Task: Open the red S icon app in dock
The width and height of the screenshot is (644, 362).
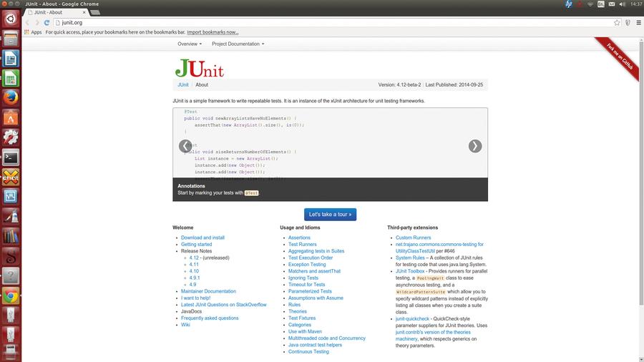Action: (x=11, y=256)
